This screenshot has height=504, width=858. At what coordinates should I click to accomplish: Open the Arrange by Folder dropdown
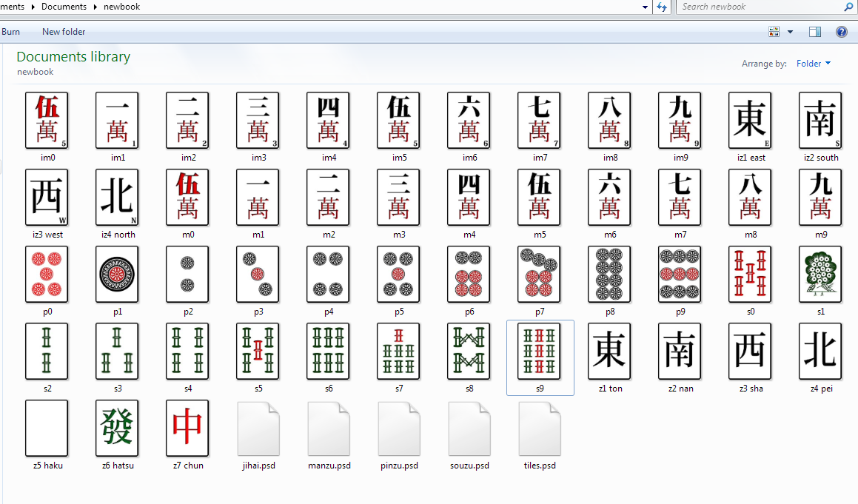[814, 64]
